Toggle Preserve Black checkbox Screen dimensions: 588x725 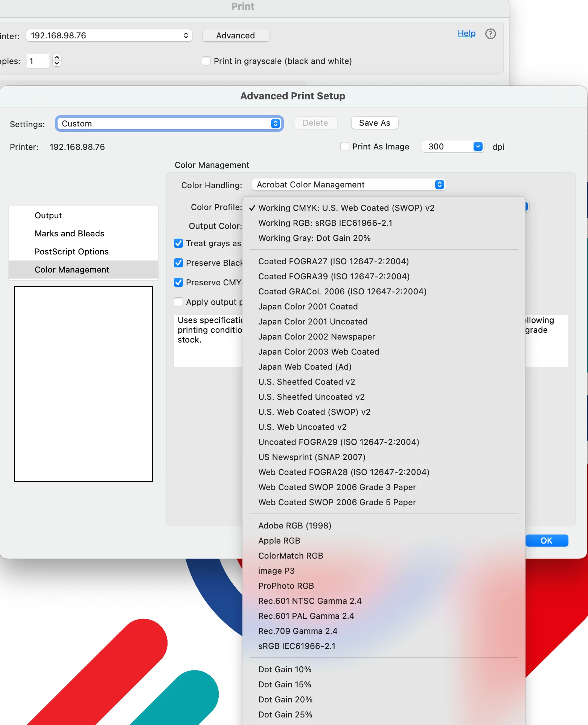[178, 263]
